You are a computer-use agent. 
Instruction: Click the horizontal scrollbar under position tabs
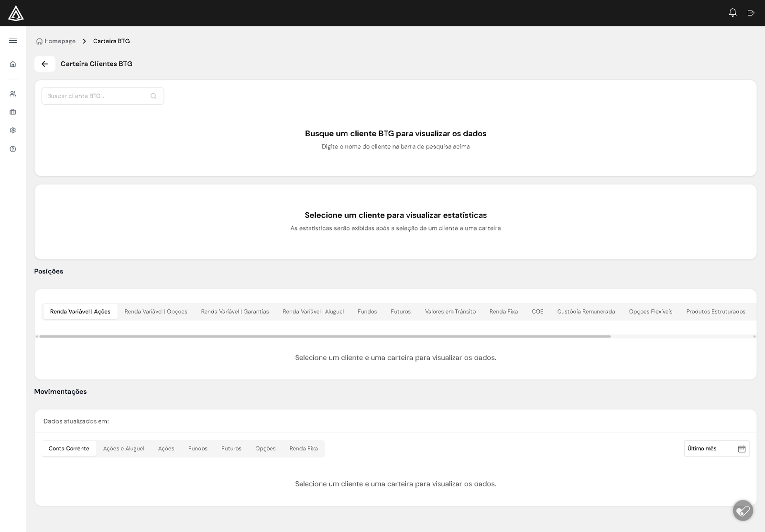[325, 336]
